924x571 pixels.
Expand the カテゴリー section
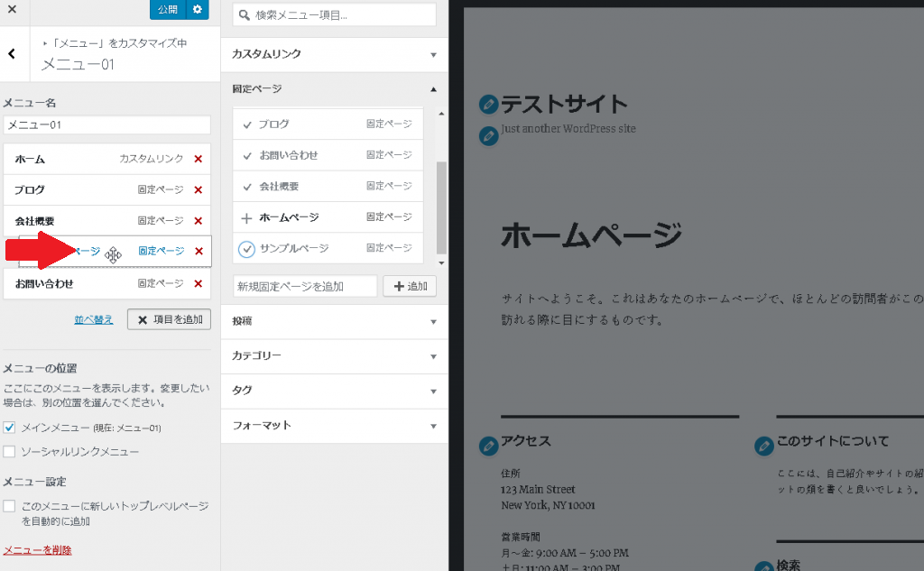pyautogui.click(x=334, y=356)
